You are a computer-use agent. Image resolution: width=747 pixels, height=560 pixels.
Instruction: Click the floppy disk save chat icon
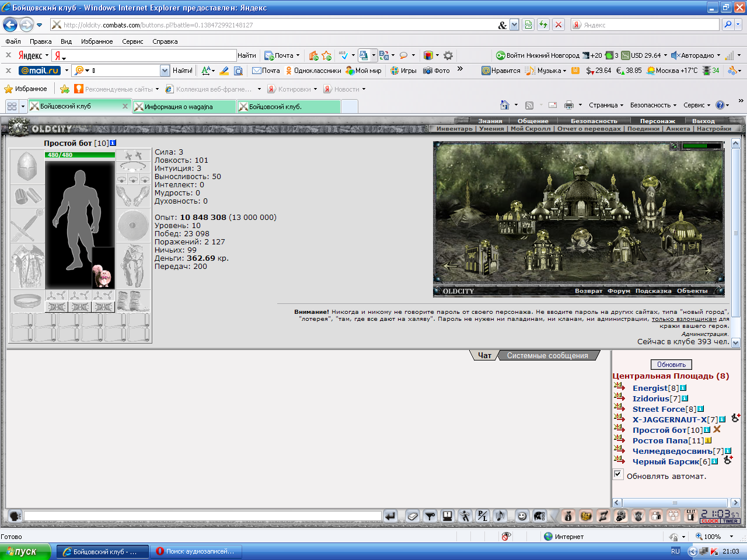pos(448,516)
